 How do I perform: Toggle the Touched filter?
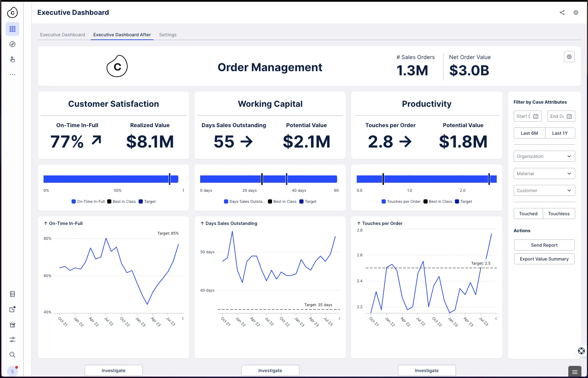(x=528, y=214)
